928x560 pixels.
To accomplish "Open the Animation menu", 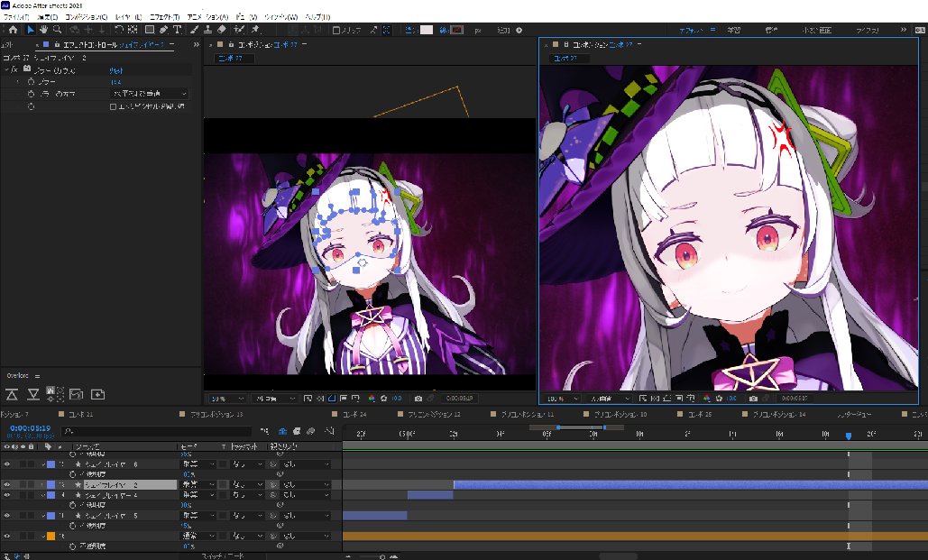I will [x=207, y=17].
